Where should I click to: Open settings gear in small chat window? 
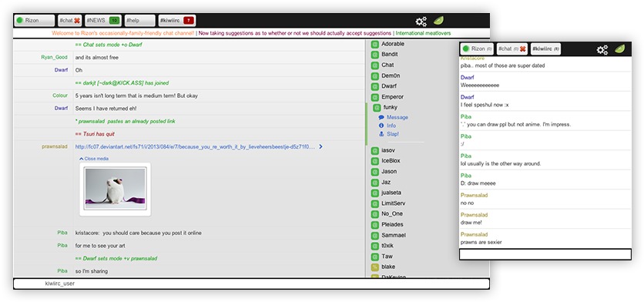click(602, 50)
